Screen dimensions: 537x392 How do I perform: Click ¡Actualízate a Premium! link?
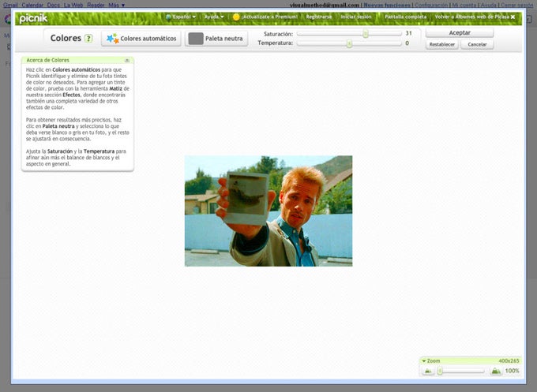coord(269,17)
